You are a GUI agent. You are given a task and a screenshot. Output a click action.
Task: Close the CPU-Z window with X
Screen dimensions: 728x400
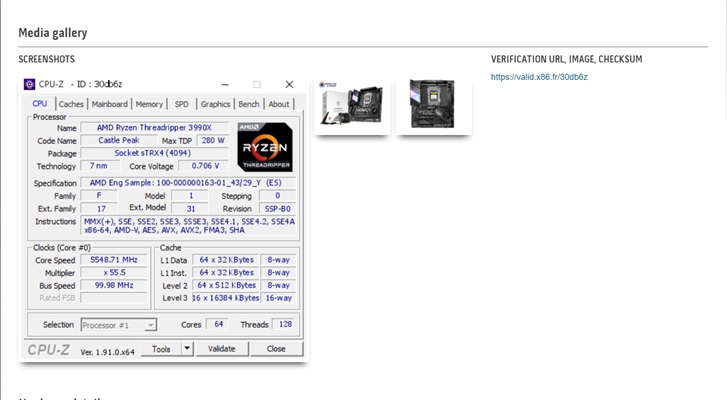tap(289, 85)
